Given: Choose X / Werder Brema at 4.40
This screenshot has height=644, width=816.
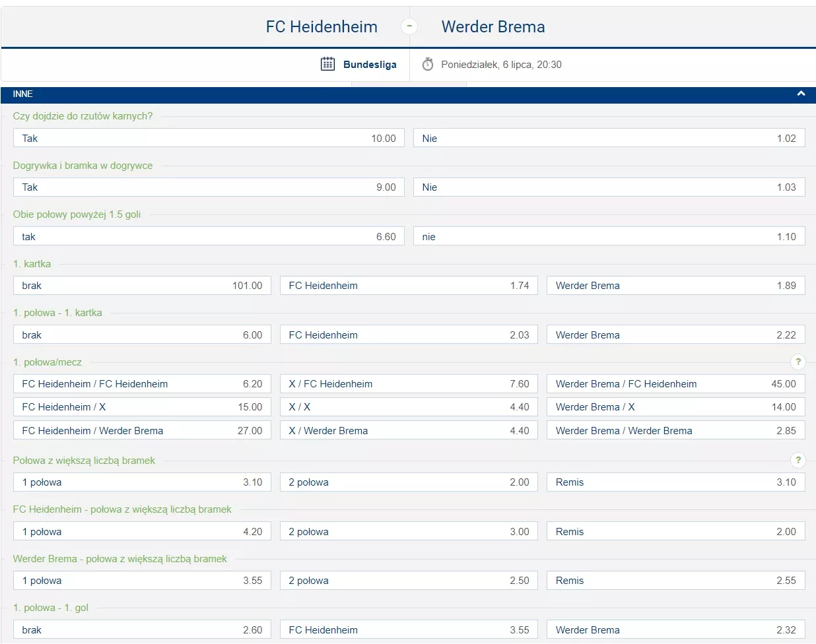Looking at the screenshot, I should [409, 430].
